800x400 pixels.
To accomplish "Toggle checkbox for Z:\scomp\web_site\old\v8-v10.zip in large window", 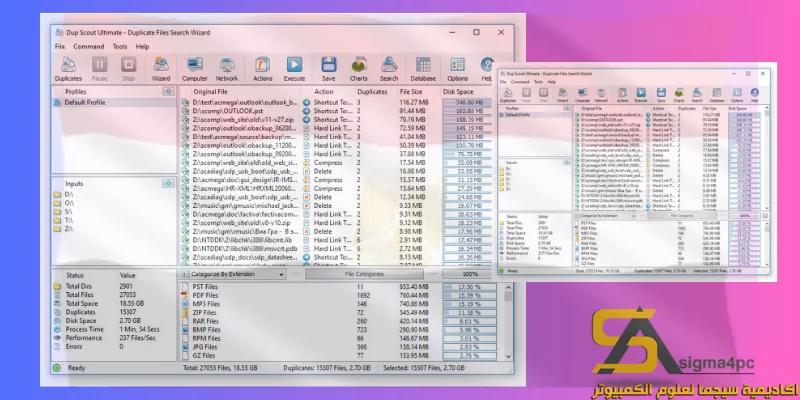I will point(186,223).
